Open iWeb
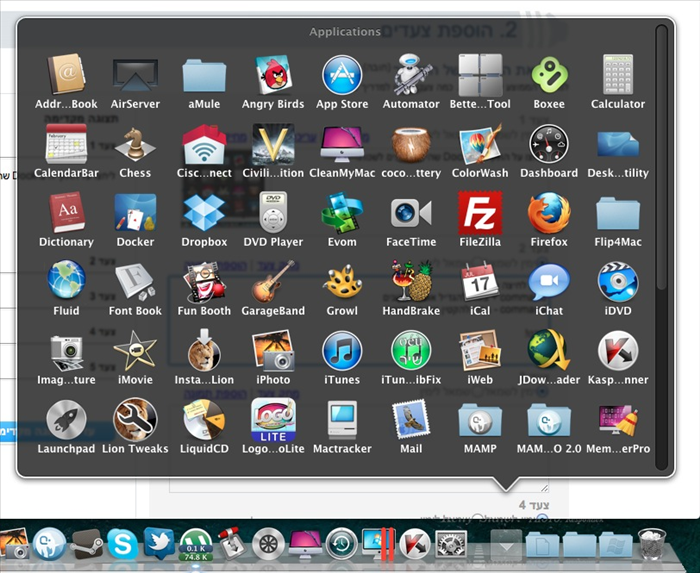 [480, 351]
